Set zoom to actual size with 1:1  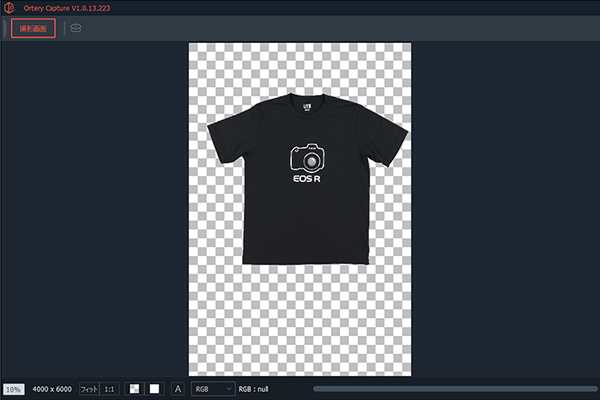click(109, 388)
